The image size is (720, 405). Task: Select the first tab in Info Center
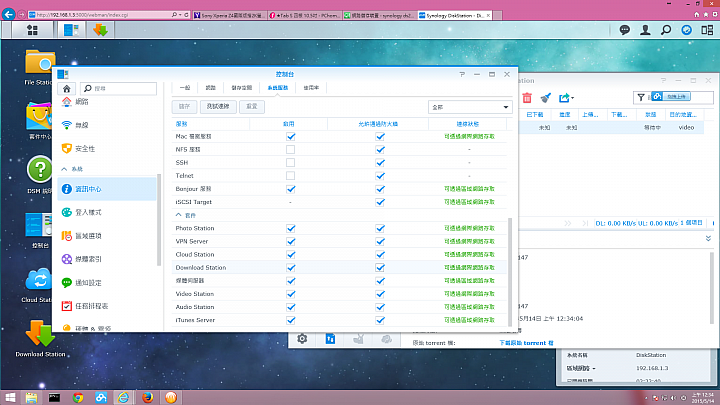(185, 88)
